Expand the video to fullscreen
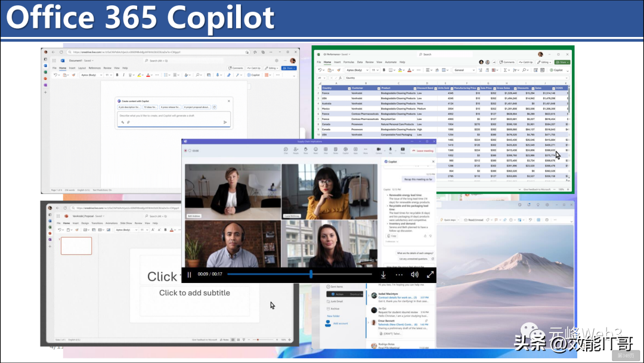644x363 pixels. point(430,275)
